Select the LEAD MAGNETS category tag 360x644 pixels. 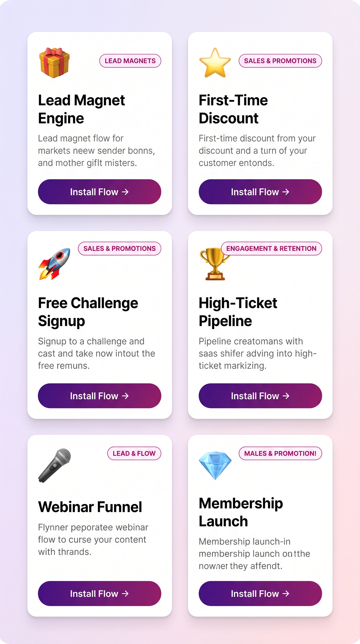[130, 61]
